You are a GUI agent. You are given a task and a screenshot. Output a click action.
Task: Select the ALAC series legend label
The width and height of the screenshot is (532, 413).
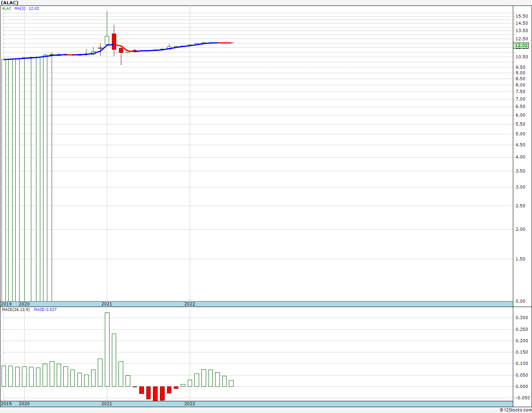(x=7, y=8)
